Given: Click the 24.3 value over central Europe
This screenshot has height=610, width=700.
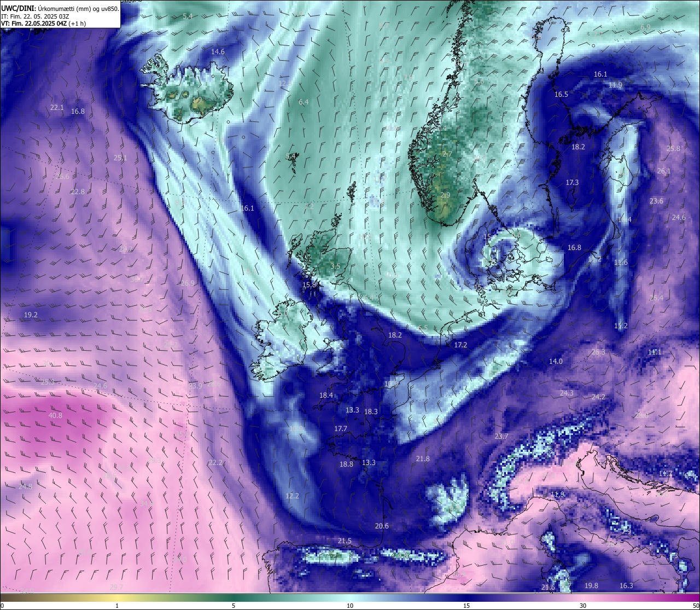Looking at the screenshot, I should (x=567, y=393).
